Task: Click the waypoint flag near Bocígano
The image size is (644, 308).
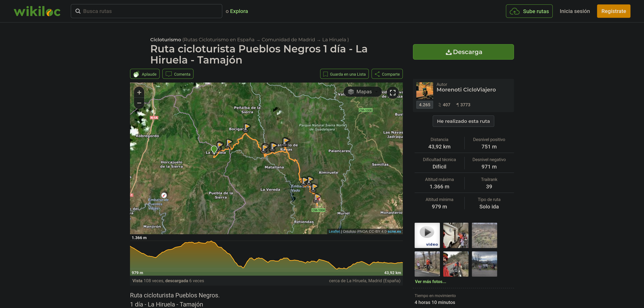Action: 247,127
